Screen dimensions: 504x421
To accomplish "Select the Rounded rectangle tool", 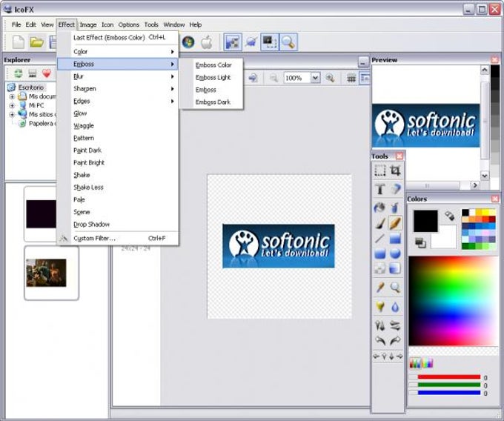I will click(380, 253).
